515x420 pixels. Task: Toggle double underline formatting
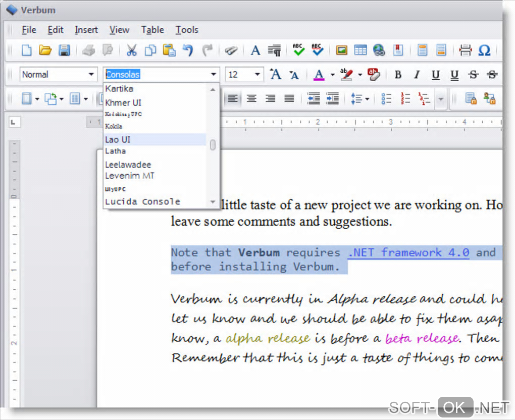[x=454, y=75]
